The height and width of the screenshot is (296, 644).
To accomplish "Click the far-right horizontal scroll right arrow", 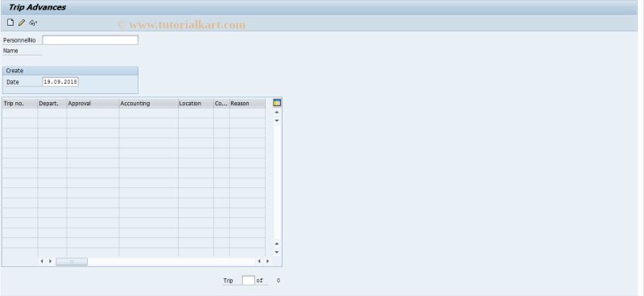I will point(268,261).
